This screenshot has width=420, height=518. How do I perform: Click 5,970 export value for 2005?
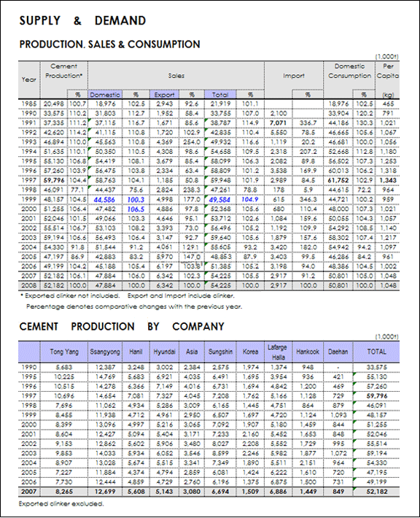coord(165,257)
